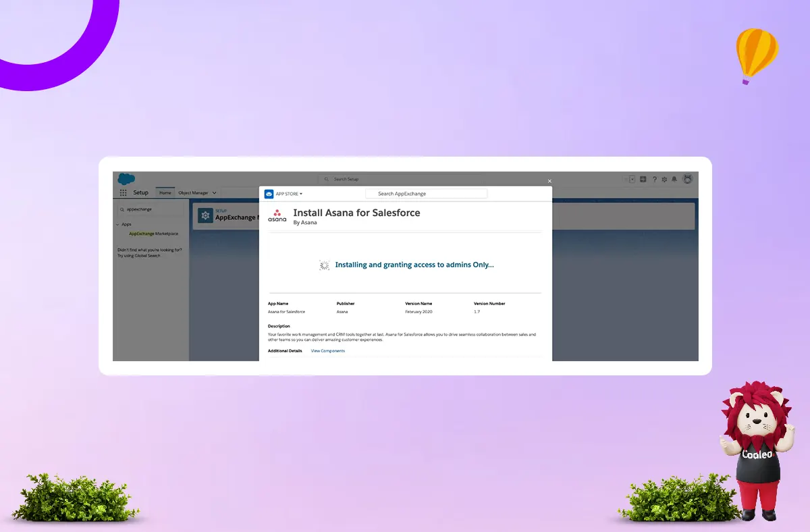
Task: Expand the Object Manager tab dropdown arrow
Action: click(215, 193)
